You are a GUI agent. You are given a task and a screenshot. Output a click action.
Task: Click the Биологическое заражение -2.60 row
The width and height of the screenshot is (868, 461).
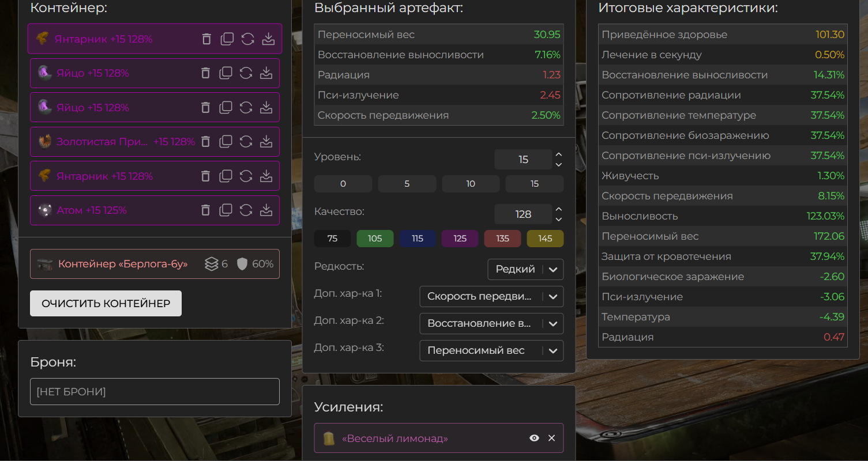tap(723, 277)
